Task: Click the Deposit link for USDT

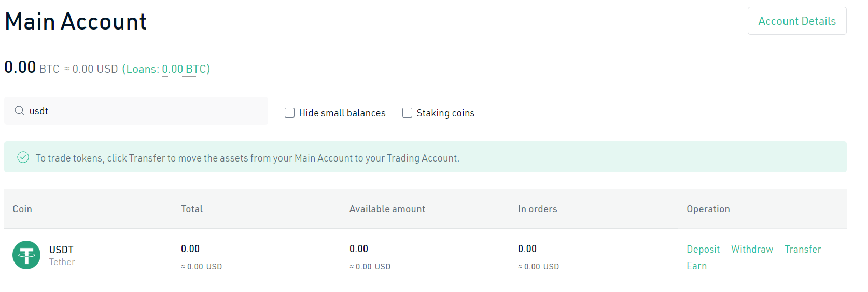Action: (703, 249)
